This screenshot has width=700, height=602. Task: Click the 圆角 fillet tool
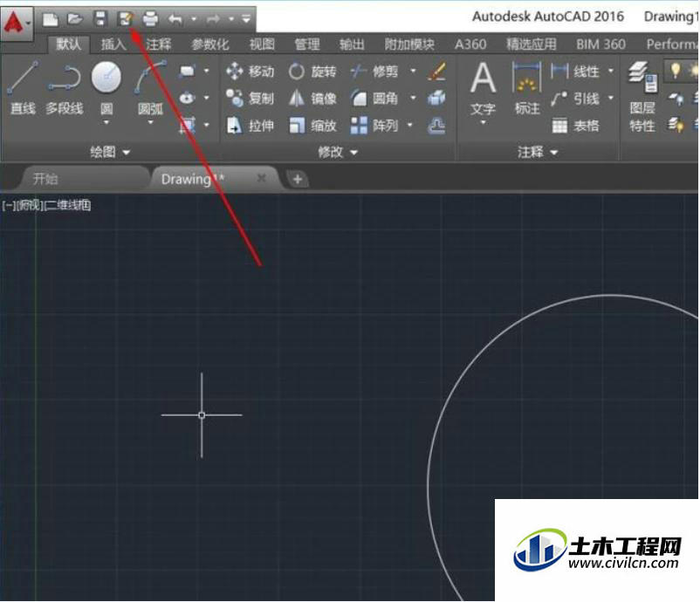coord(374,99)
